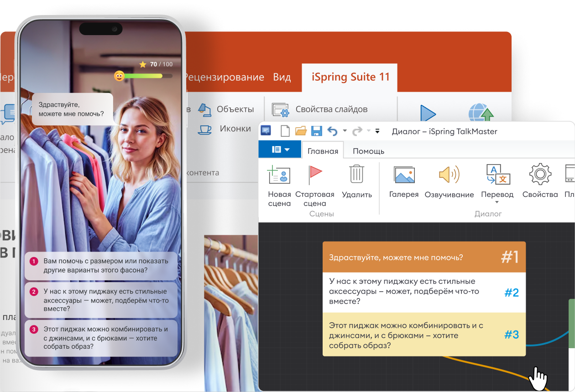Image resolution: width=575 pixels, height=392 pixels.
Task: Select the iSpring Suite 11 ribbon tab
Action: point(350,77)
